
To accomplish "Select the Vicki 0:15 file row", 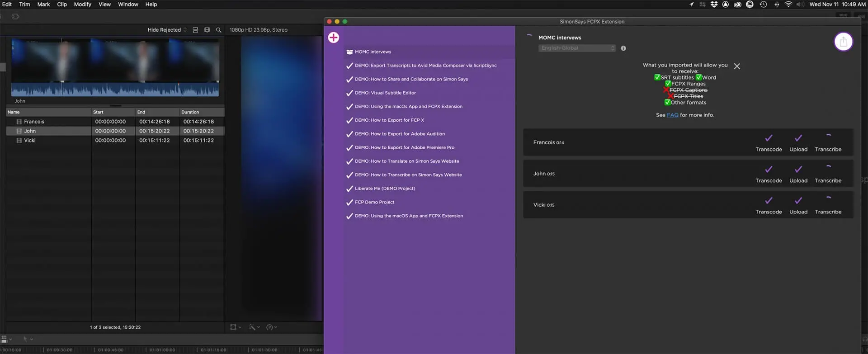I will coord(688,205).
